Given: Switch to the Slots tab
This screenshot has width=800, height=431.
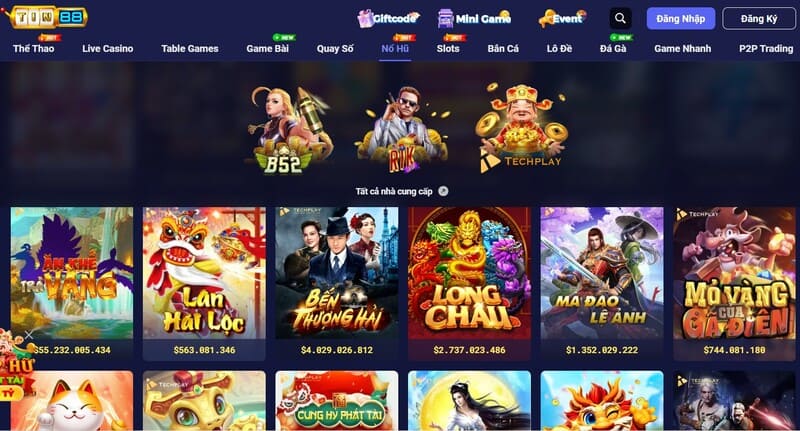Looking at the screenshot, I should 448,48.
